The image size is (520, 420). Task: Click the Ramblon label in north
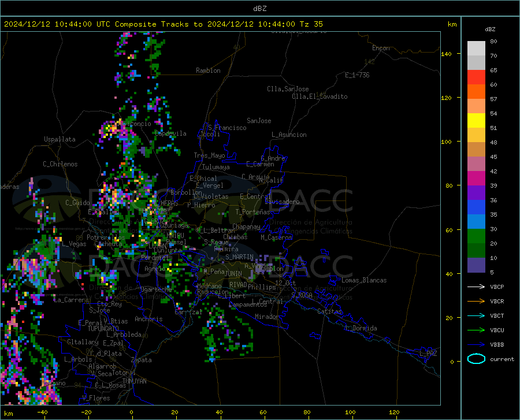(x=208, y=70)
